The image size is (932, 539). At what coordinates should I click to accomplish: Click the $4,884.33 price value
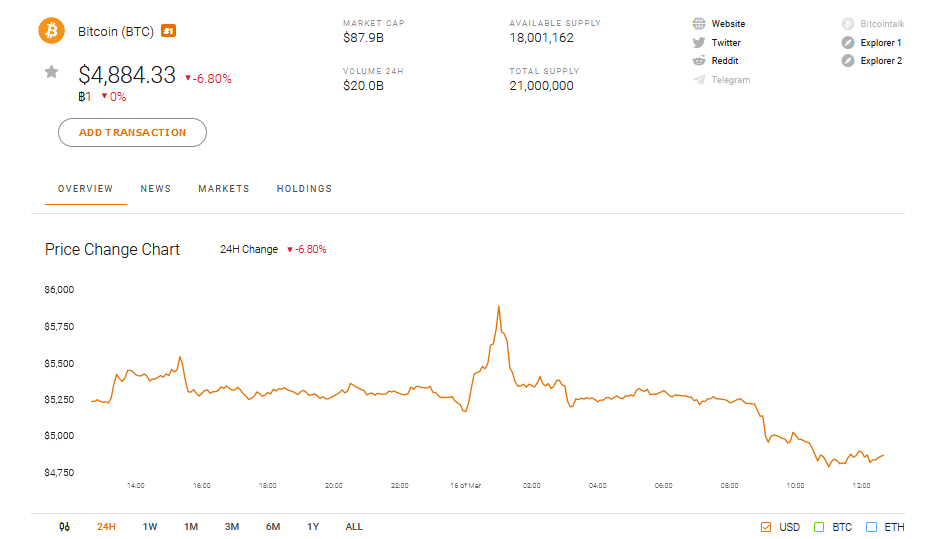(x=127, y=75)
